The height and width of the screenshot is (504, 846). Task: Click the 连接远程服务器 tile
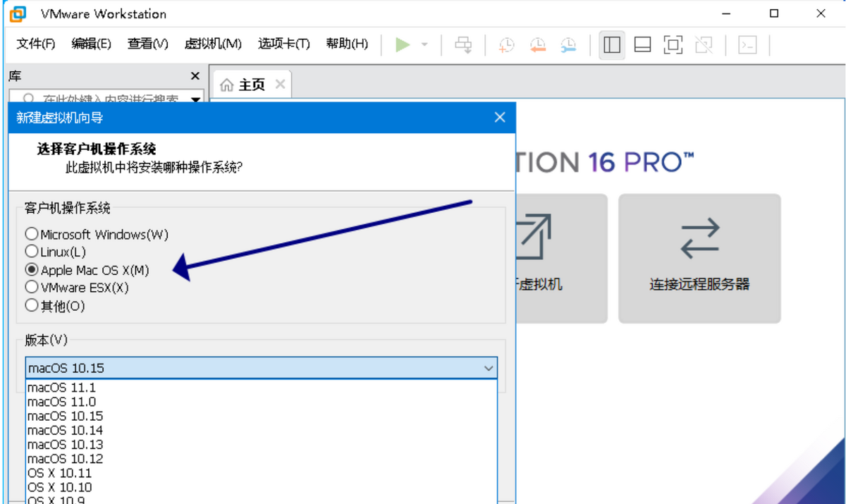(x=699, y=259)
